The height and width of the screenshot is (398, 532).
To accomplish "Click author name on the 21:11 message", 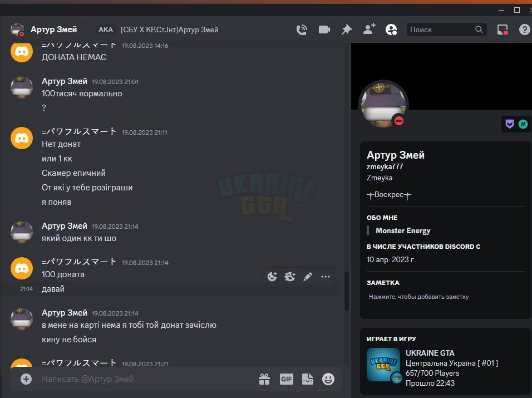I will coord(79,132).
